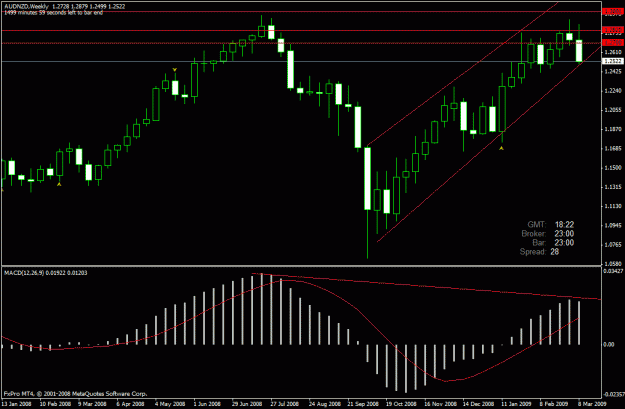Click the FxPro MT4 MetaQuotes copyright text
This screenshot has height=409, width=625.
tap(75, 394)
